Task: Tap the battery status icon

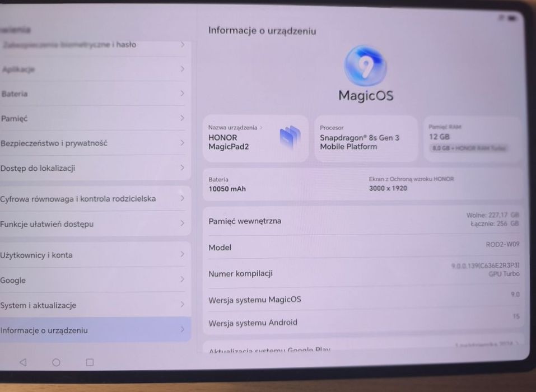Action: pos(512,18)
